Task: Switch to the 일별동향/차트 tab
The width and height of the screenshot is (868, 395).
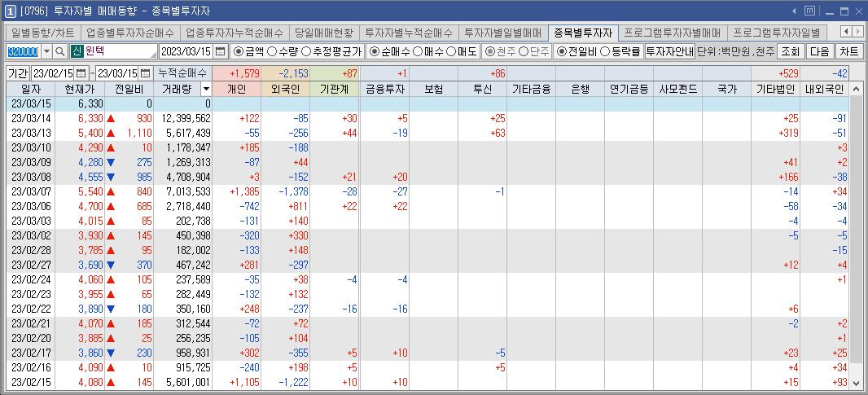Action: click(x=42, y=32)
